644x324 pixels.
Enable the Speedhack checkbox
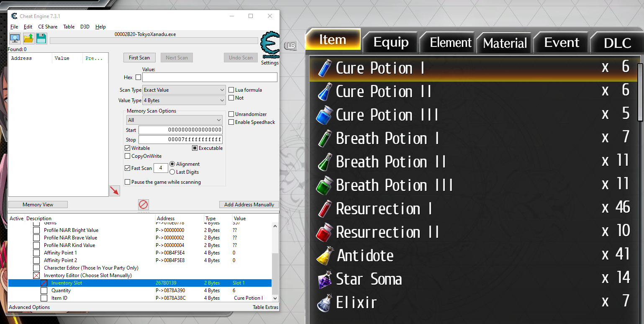[x=231, y=122]
